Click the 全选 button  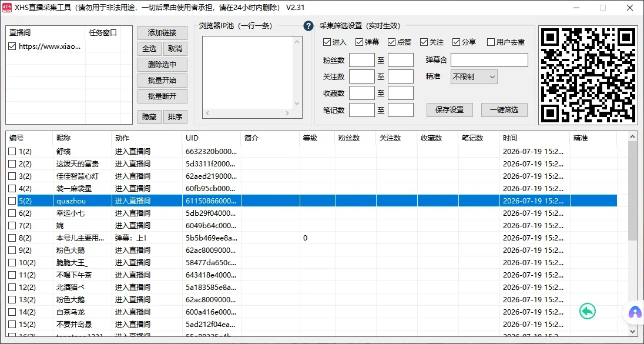click(149, 48)
